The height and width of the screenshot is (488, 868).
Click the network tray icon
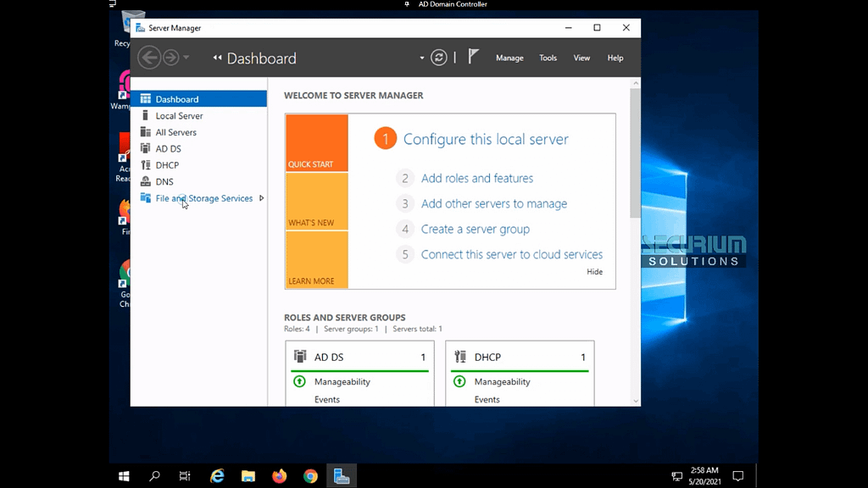tap(676, 476)
